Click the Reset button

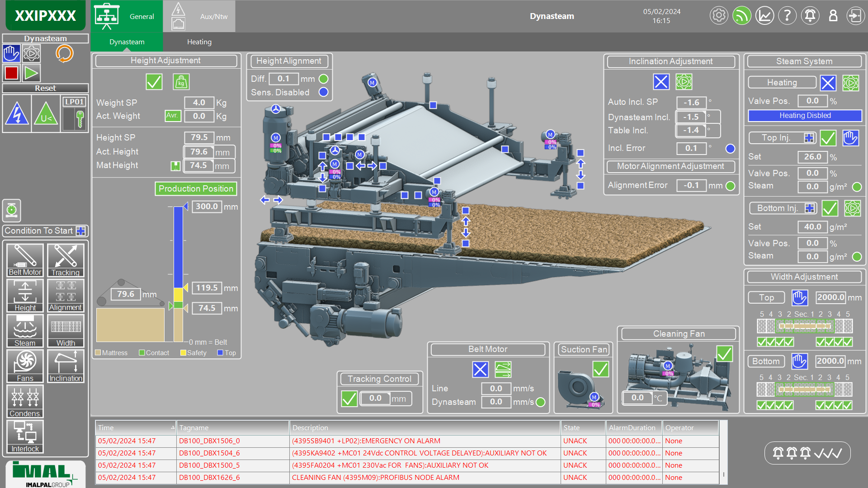(45, 88)
